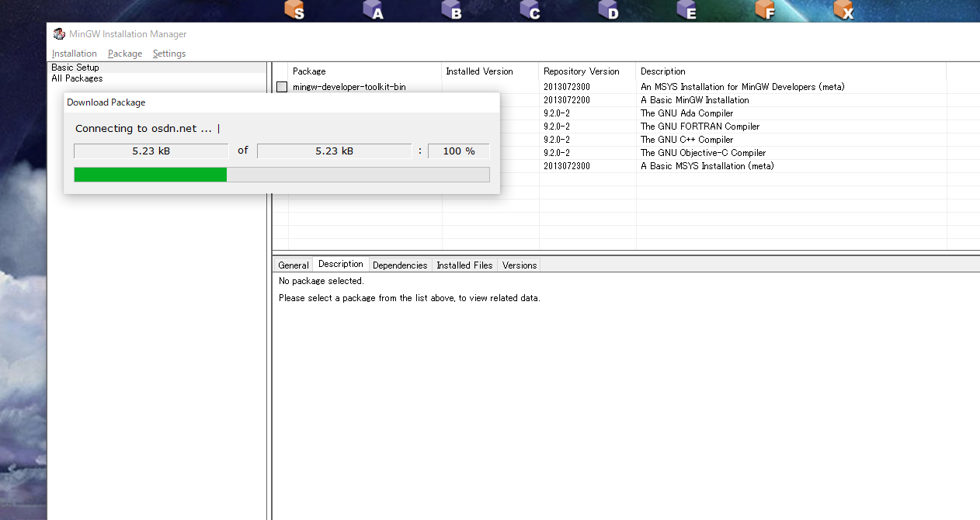Click version 9.2.0-2 in the Objective-C Compiler row
This screenshot has width=980, height=520.
coord(557,153)
